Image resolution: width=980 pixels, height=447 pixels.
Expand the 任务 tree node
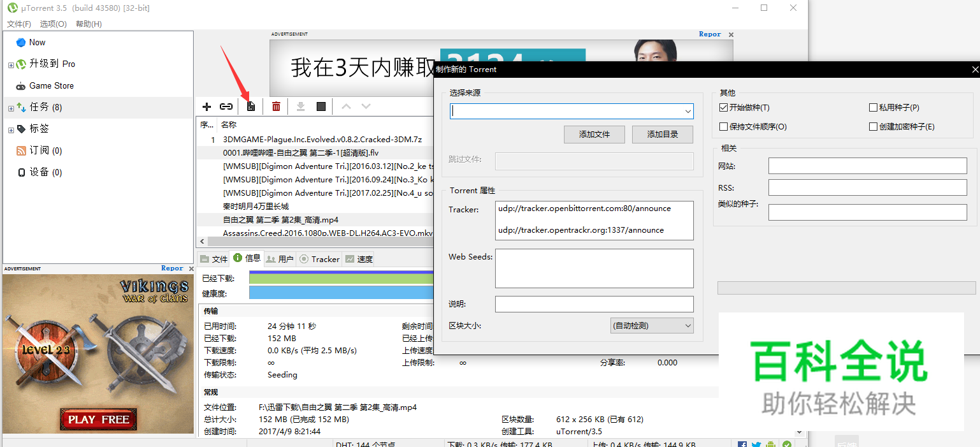coord(11,108)
